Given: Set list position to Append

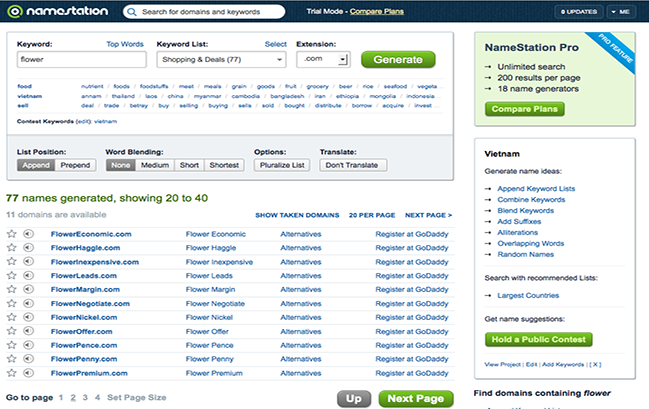Looking at the screenshot, I should tap(36, 165).
